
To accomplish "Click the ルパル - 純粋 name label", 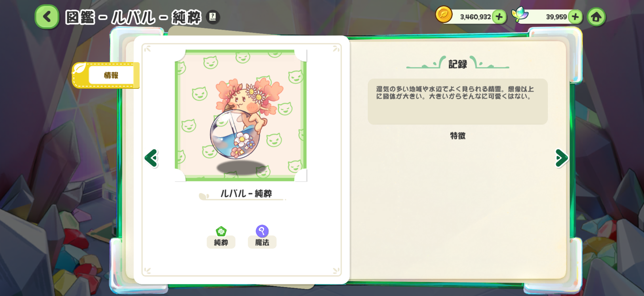I will [246, 193].
